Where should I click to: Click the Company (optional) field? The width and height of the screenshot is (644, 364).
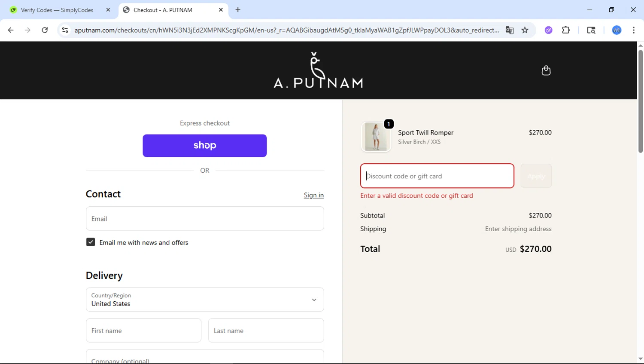(x=205, y=357)
